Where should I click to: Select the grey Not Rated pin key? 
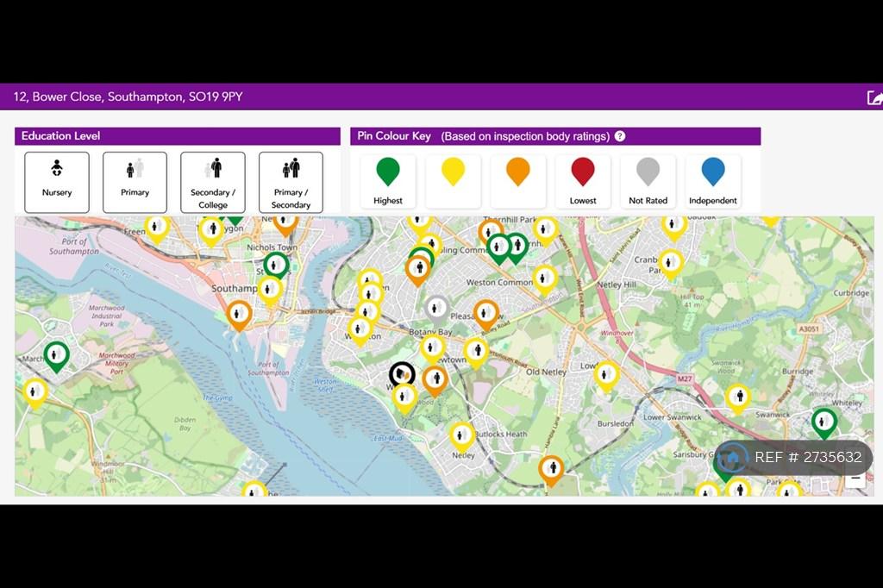648,181
